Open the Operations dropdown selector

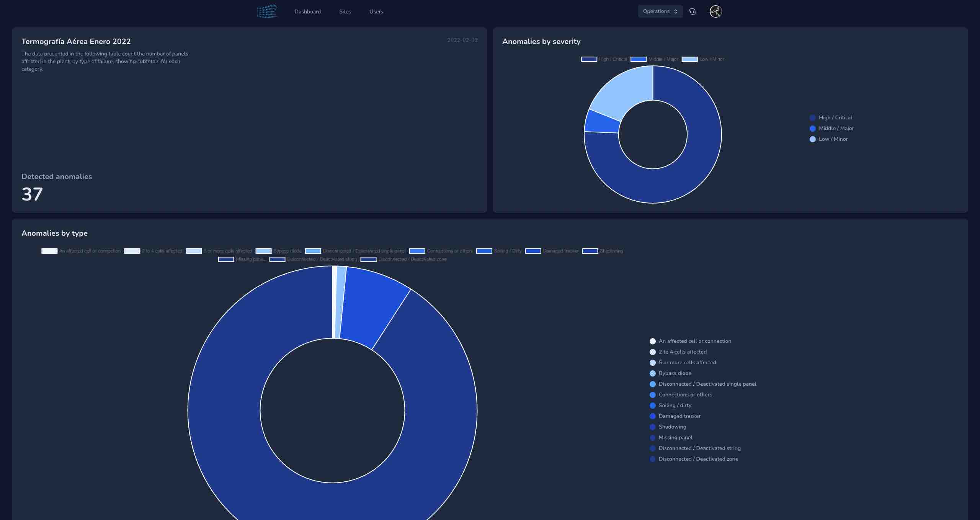pyautogui.click(x=660, y=11)
